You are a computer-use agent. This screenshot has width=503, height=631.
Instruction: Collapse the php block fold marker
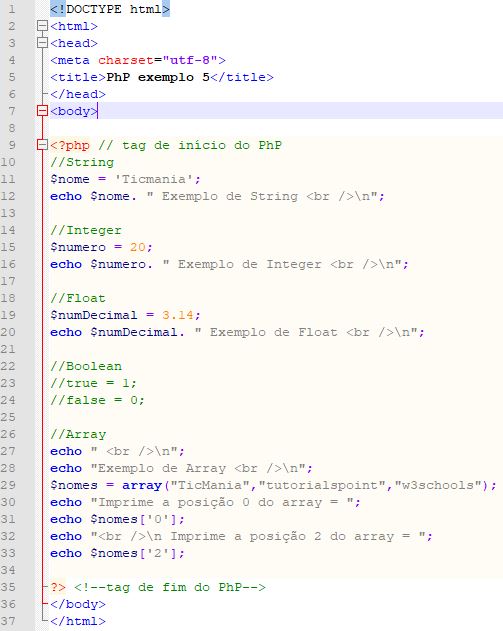click(x=42, y=145)
